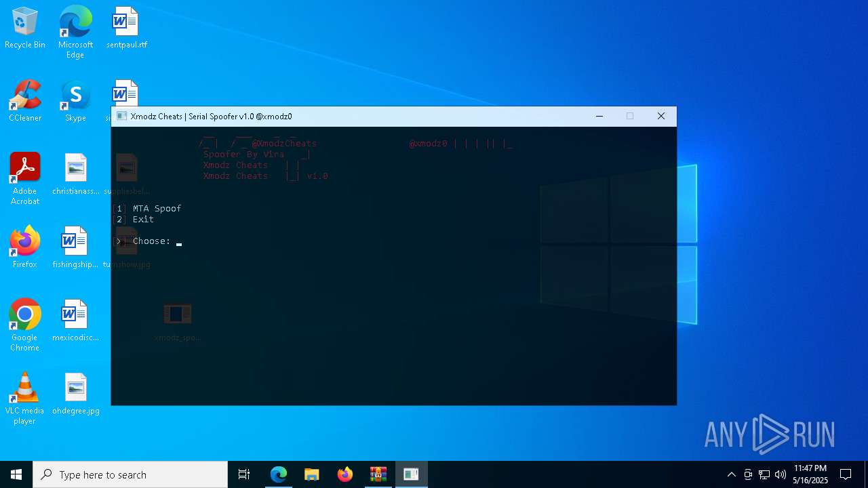Open the notification center icon

coord(846,474)
